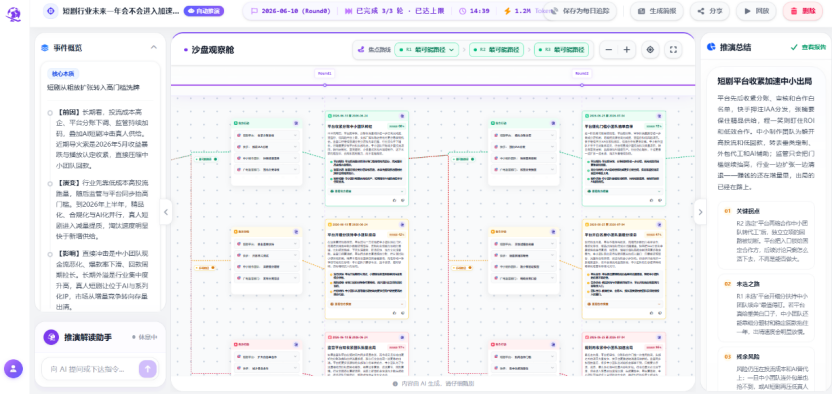Collapse the left sidebar using the arrow handle
Viewport: 832px width, 394px height.
click(x=166, y=212)
